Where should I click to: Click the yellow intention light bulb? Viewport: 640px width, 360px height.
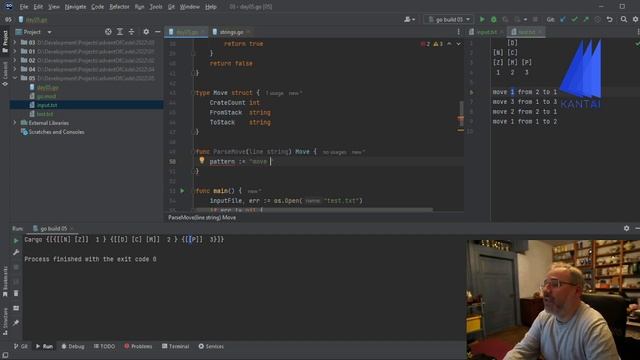pos(202,160)
